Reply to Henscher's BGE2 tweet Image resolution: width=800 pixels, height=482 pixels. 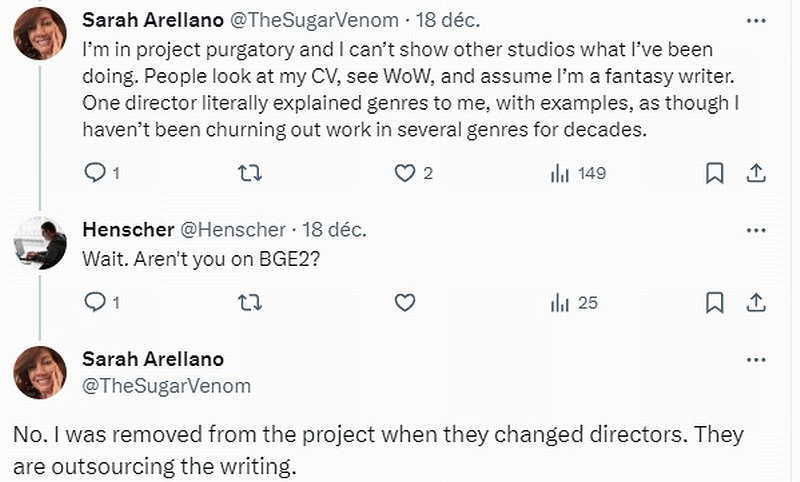pyautogui.click(x=95, y=301)
